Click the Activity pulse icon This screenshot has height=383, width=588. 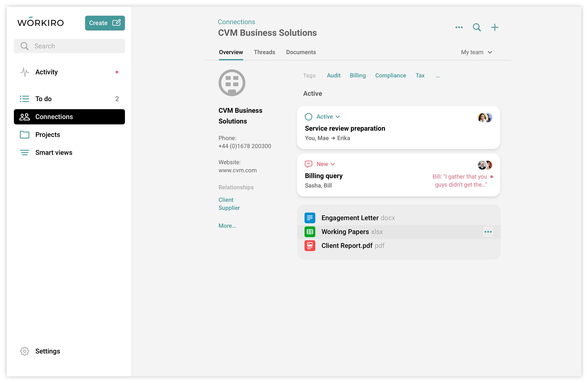[24, 72]
